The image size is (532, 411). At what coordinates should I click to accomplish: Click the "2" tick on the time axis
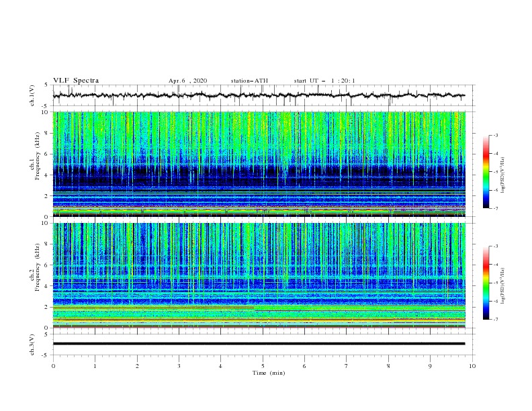click(137, 366)
